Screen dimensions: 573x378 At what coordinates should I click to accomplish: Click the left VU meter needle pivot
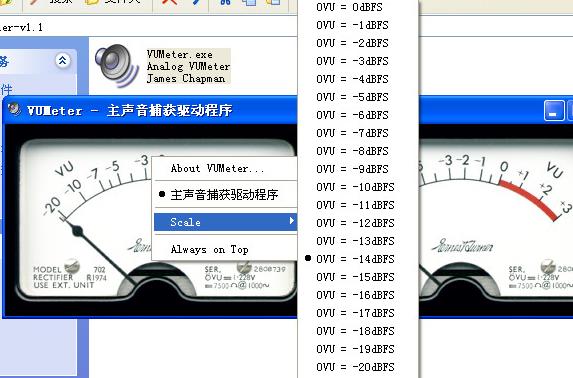pos(77,231)
